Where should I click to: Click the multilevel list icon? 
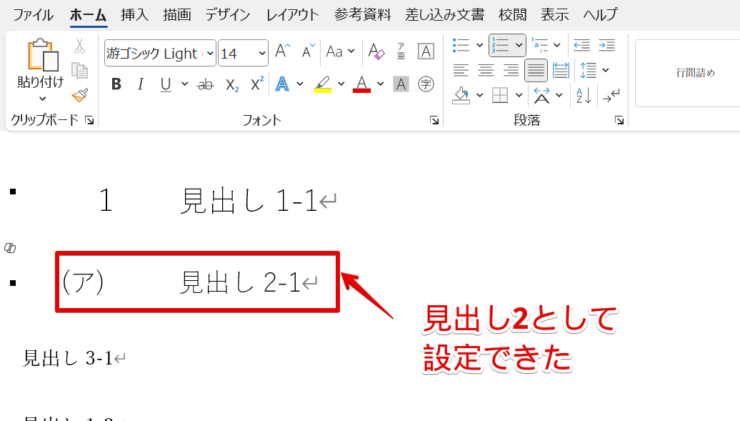(539, 45)
